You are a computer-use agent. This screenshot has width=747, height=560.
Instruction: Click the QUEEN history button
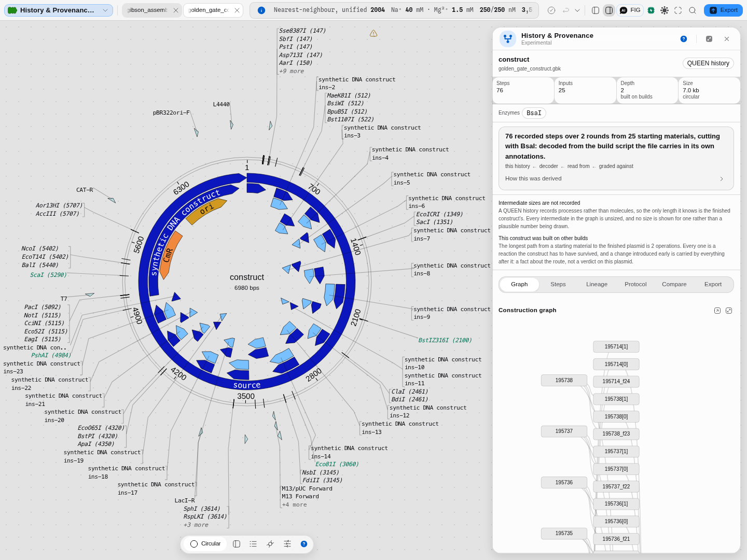[x=708, y=63]
